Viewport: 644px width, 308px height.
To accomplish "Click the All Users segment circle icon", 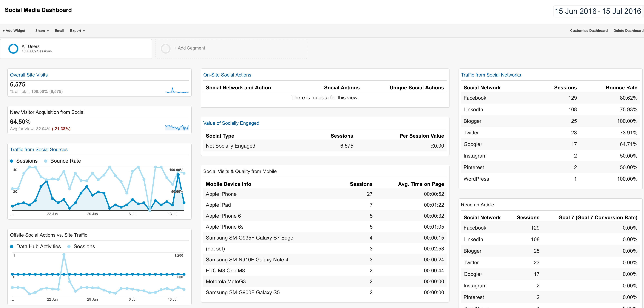I will pos(13,49).
